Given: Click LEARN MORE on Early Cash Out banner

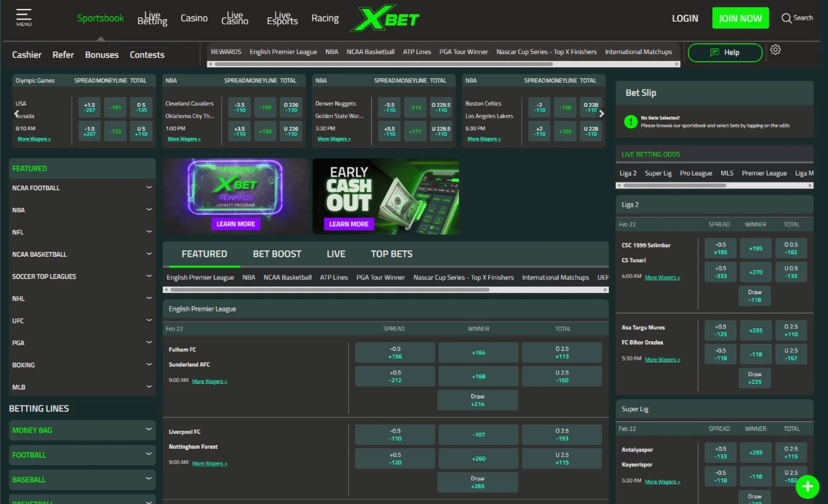Looking at the screenshot, I should coord(349,224).
